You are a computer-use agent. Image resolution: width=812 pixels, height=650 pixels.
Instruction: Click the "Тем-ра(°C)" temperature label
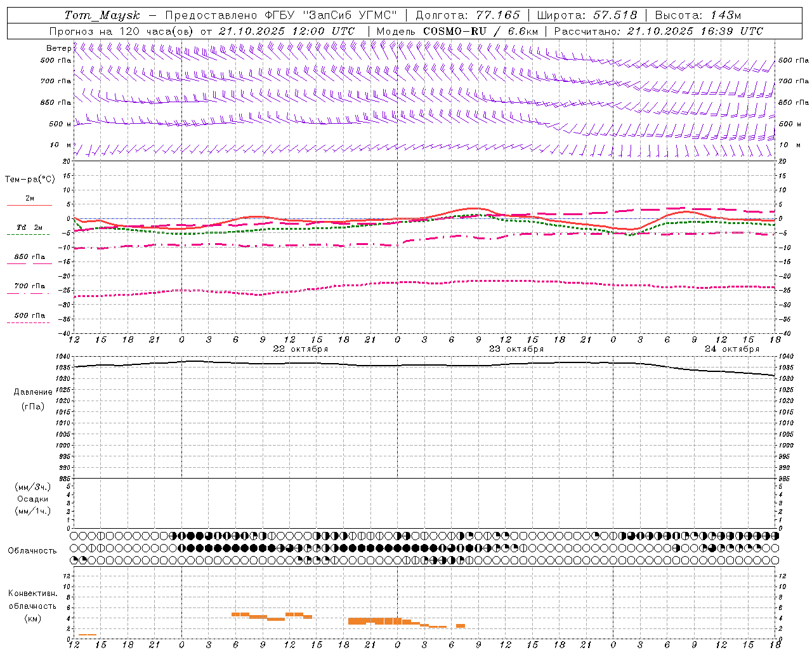(30, 180)
